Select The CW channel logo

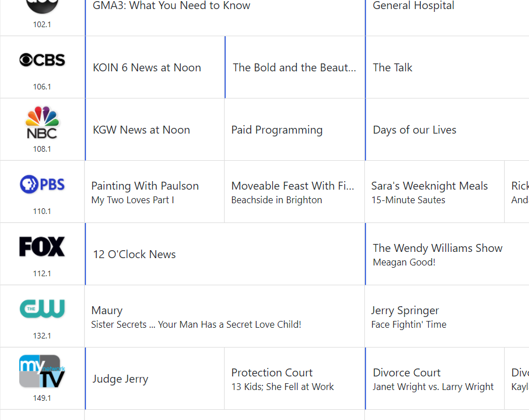click(x=42, y=309)
